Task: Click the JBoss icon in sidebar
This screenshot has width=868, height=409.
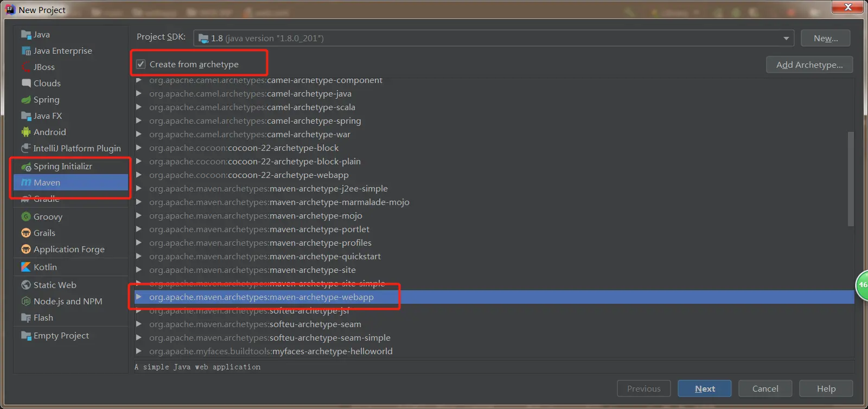Action: coord(26,67)
